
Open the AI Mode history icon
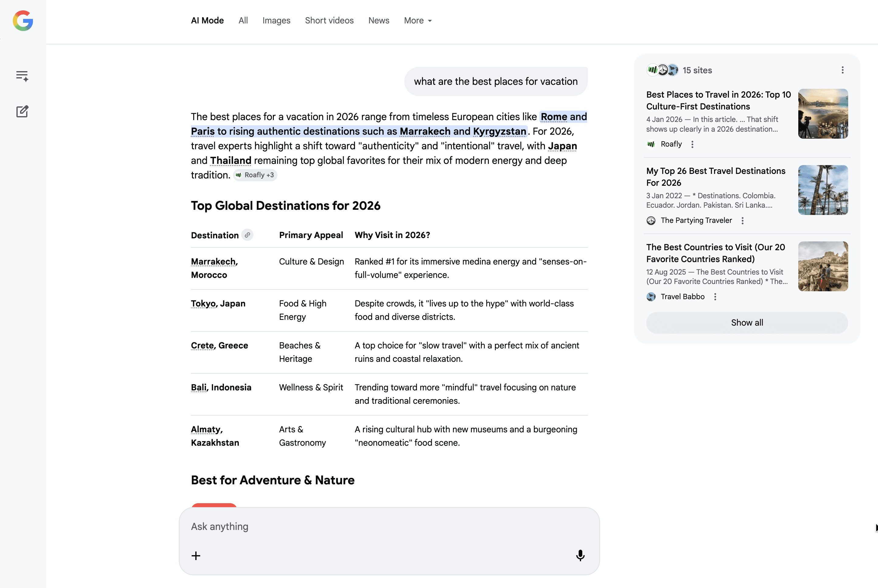point(22,76)
